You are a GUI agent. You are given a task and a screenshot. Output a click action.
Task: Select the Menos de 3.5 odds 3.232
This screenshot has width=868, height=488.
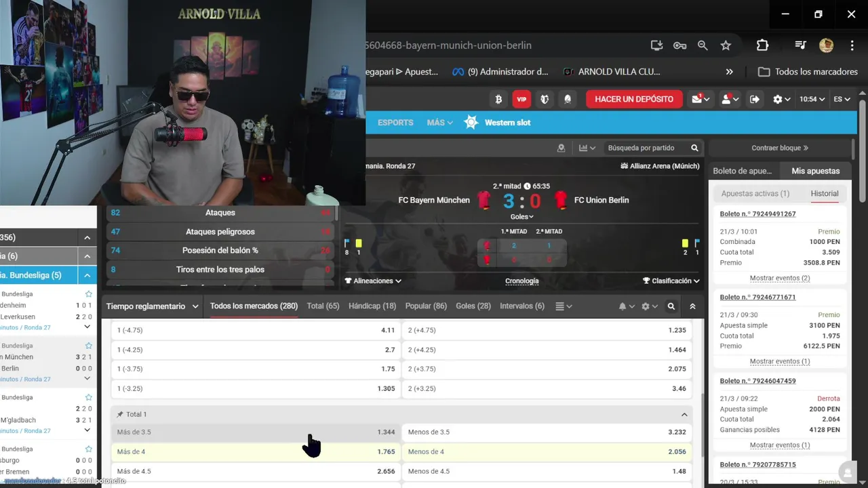[x=547, y=432]
